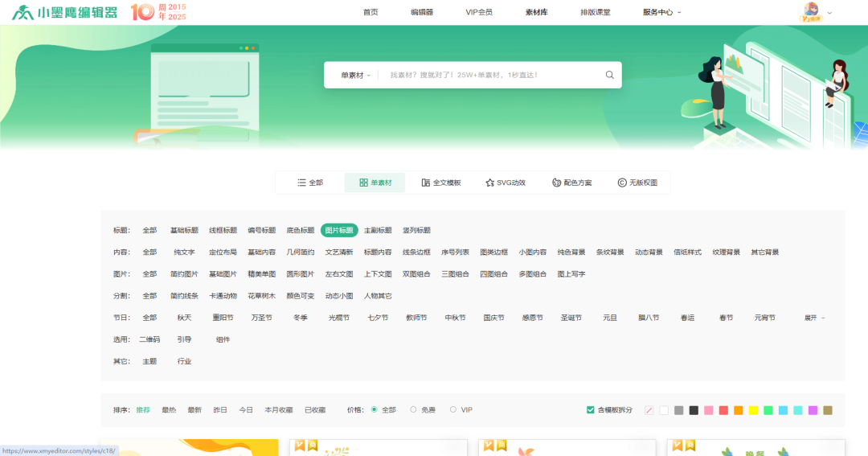Go to 首页 in top navigation
This screenshot has width=868, height=456.
(371, 12)
